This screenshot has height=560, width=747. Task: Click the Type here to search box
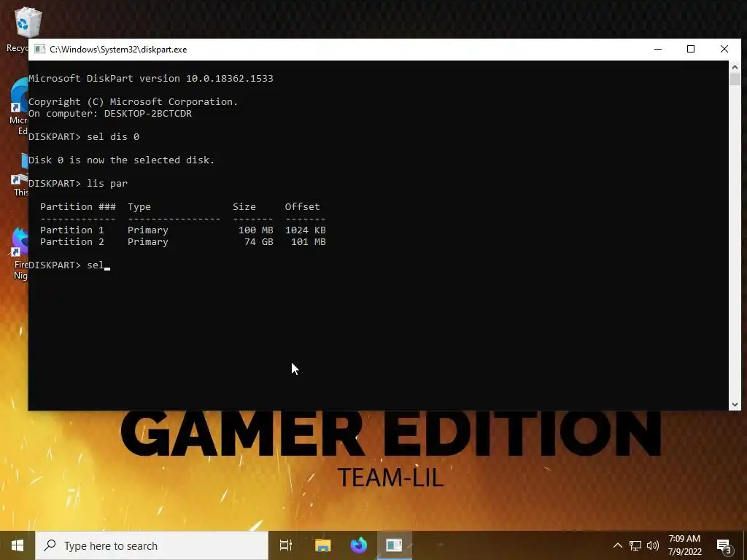click(x=152, y=545)
